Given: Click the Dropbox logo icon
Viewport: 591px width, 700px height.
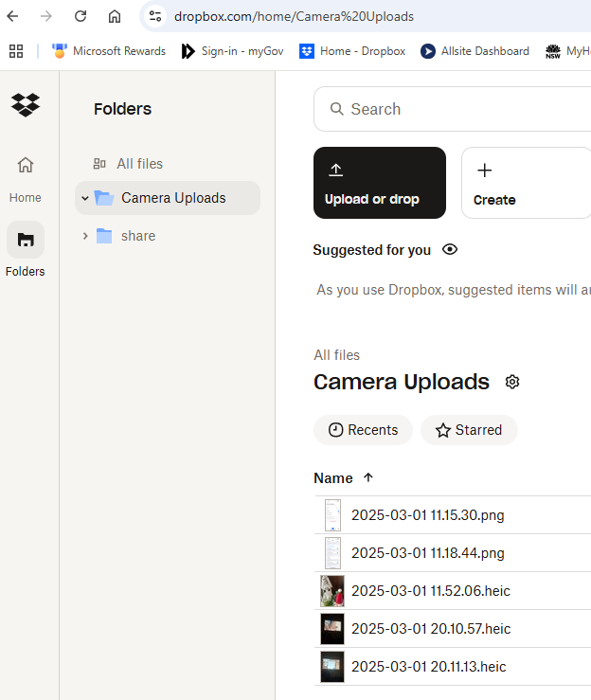Looking at the screenshot, I should (26, 104).
